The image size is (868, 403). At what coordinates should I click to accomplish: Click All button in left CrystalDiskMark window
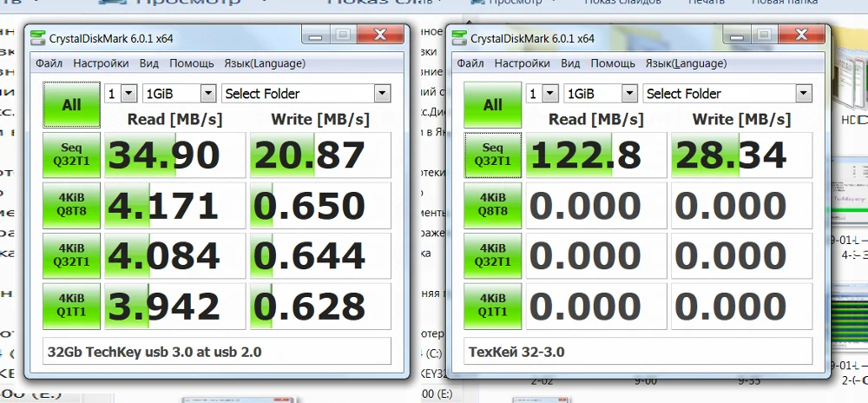coord(71,104)
